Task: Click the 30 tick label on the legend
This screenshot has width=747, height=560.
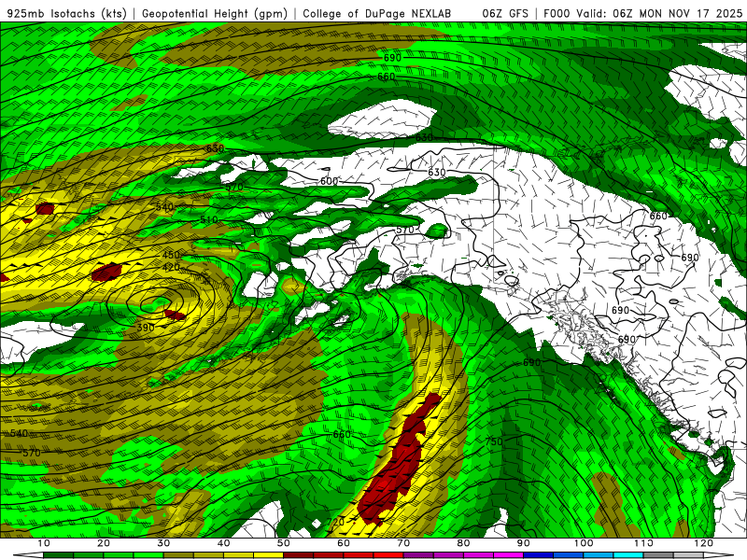Action: point(163,543)
